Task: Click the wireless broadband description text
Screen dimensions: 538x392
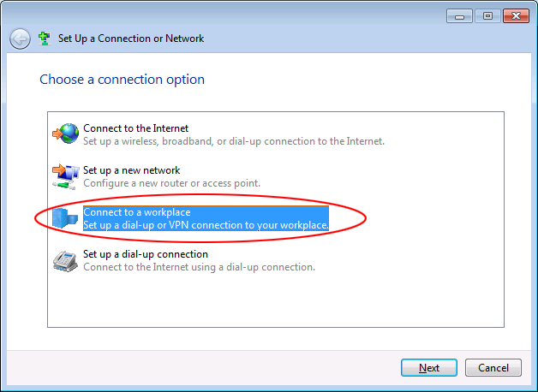Action: coord(234,141)
